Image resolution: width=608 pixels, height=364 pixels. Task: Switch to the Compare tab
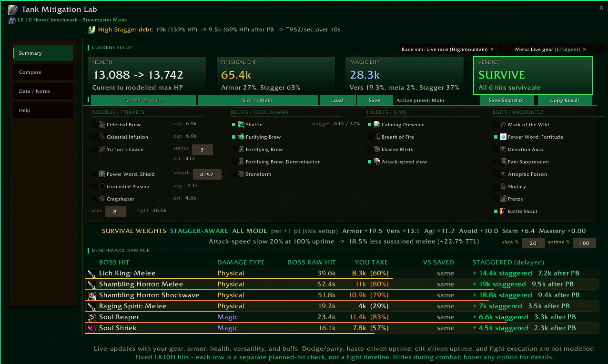click(x=43, y=72)
